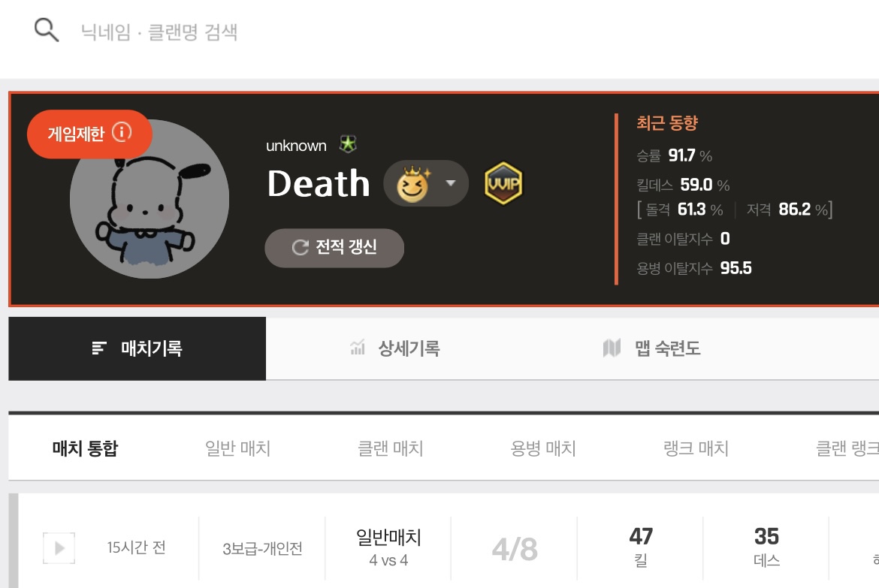Click the green star rank icon beside unknown
Viewport: 879px width, 588px height.
[x=348, y=145]
